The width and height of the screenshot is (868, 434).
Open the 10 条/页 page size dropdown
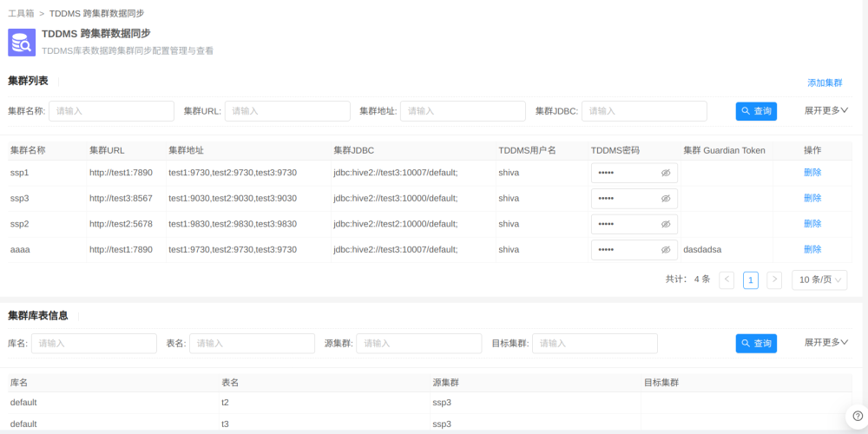click(x=819, y=280)
